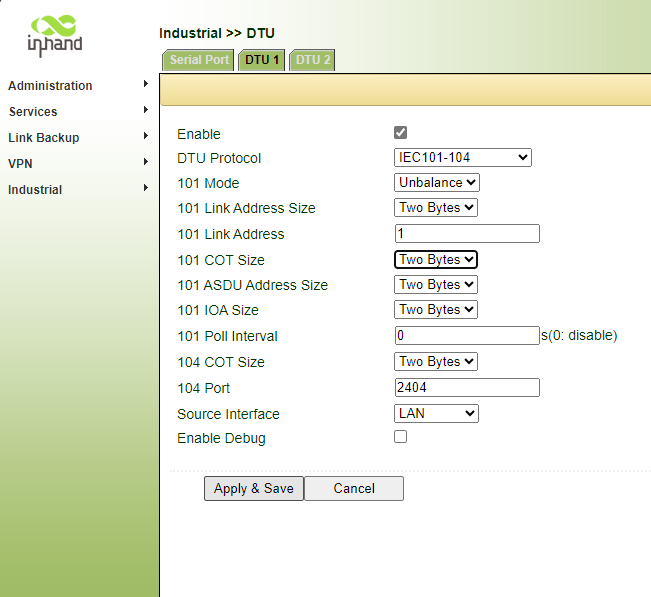Click the "Industrial >> DTU" heading
The image size is (651, 597).
pyautogui.click(x=217, y=33)
